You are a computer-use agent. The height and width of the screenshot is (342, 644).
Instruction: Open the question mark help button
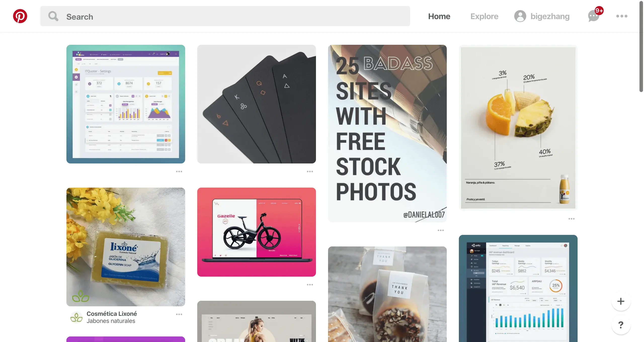(621, 325)
